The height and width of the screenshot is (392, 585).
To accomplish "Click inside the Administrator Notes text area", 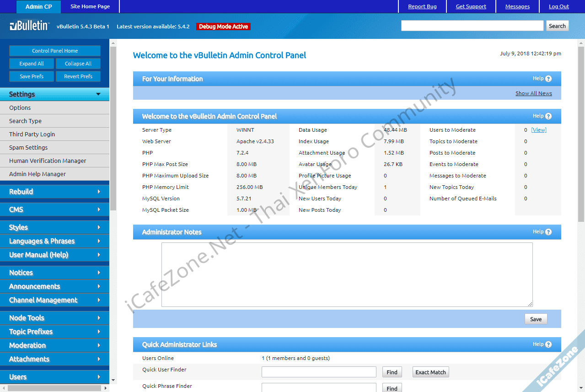I will [x=347, y=274].
